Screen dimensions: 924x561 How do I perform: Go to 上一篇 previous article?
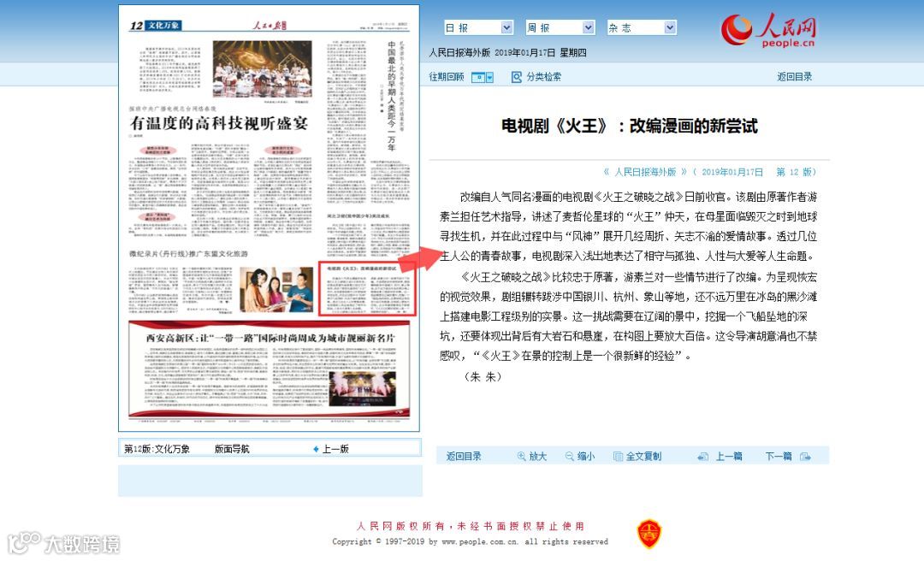(x=729, y=456)
